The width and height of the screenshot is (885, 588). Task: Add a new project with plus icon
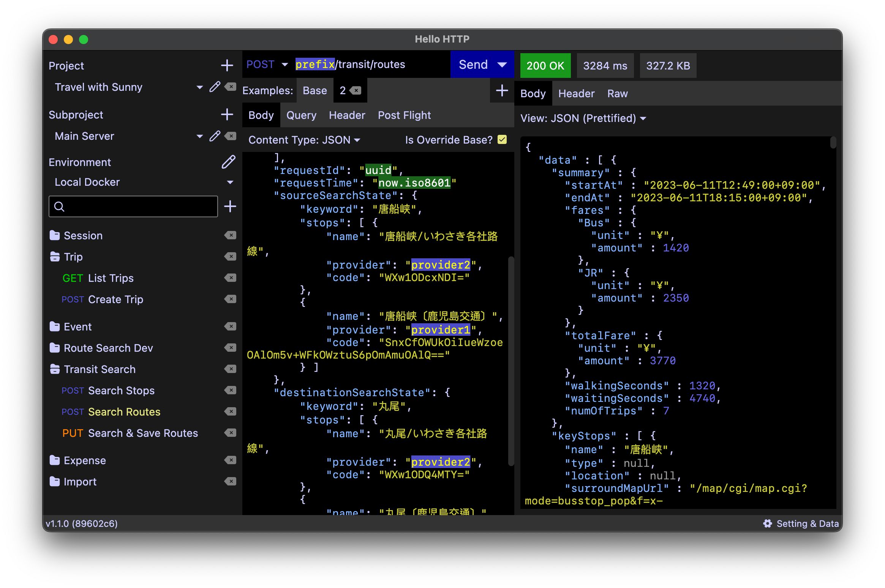click(227, 65)
